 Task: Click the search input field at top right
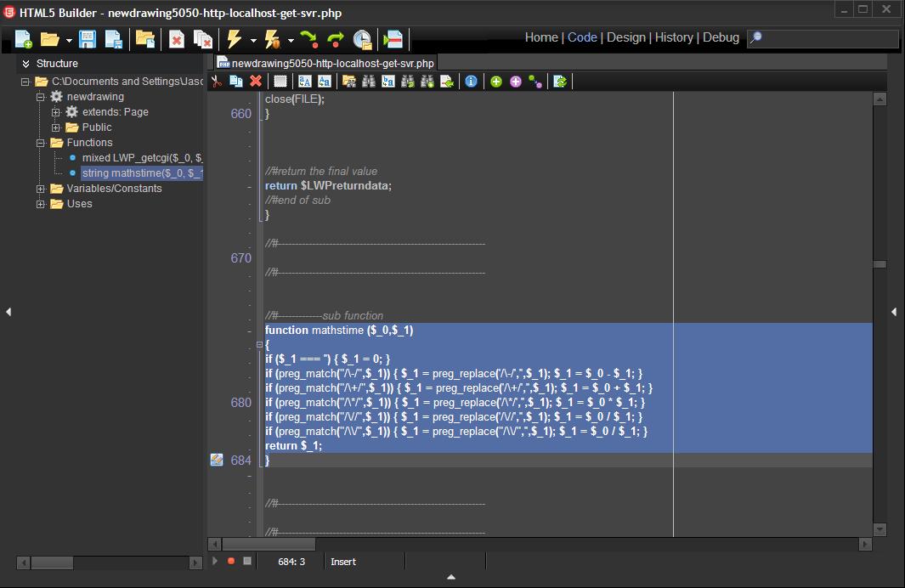point(823,38)
